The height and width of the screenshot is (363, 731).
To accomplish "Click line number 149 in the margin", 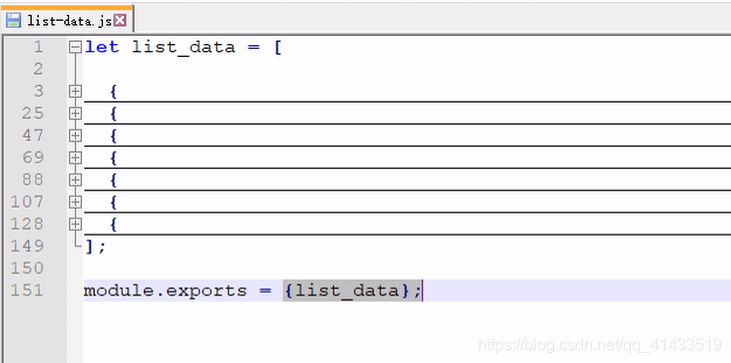I will (27, 246).
